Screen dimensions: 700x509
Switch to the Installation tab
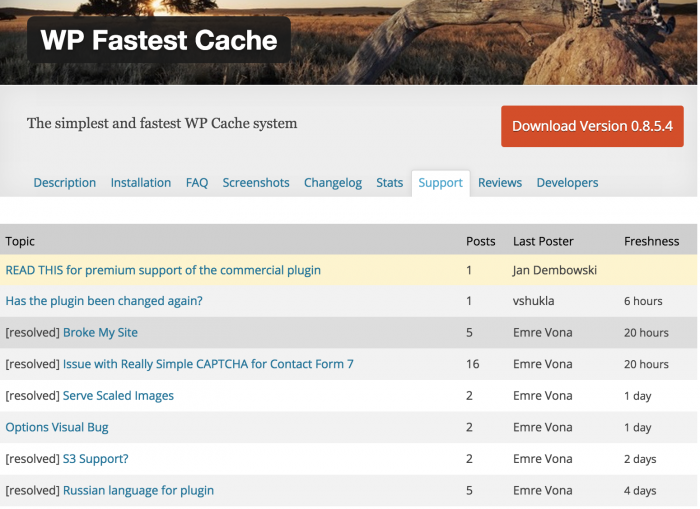coord(141,183)
